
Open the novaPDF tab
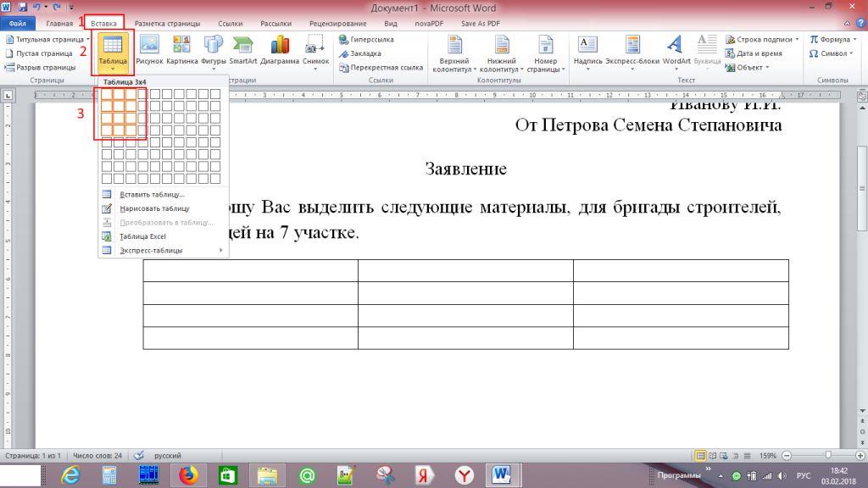(429, 23)
